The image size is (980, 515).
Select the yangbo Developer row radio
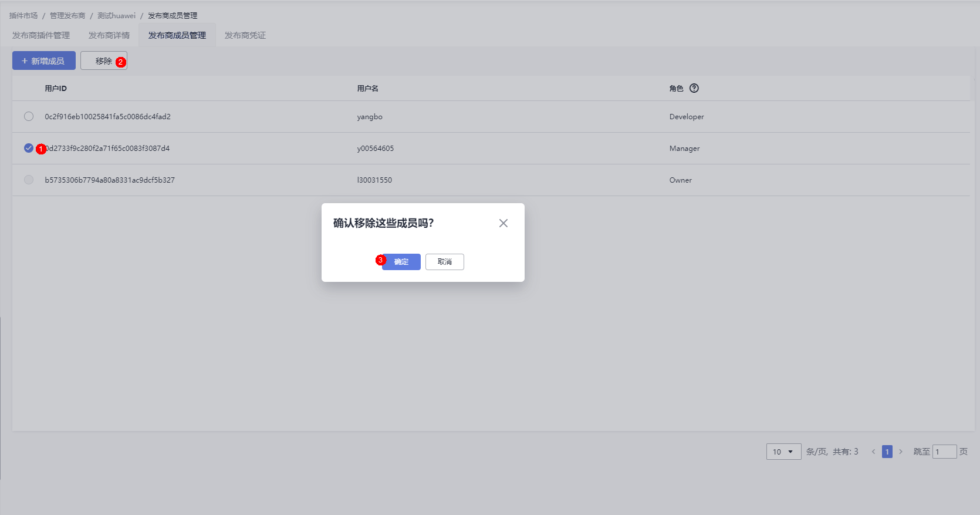pyautogui.click(x=29, y=116)
